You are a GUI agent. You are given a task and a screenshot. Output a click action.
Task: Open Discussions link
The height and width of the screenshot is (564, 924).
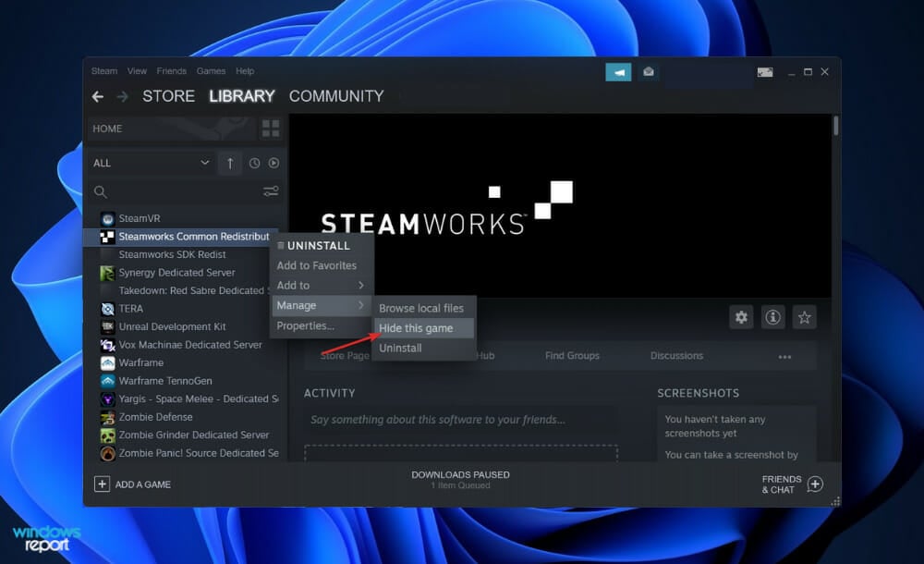click(676, 356)
